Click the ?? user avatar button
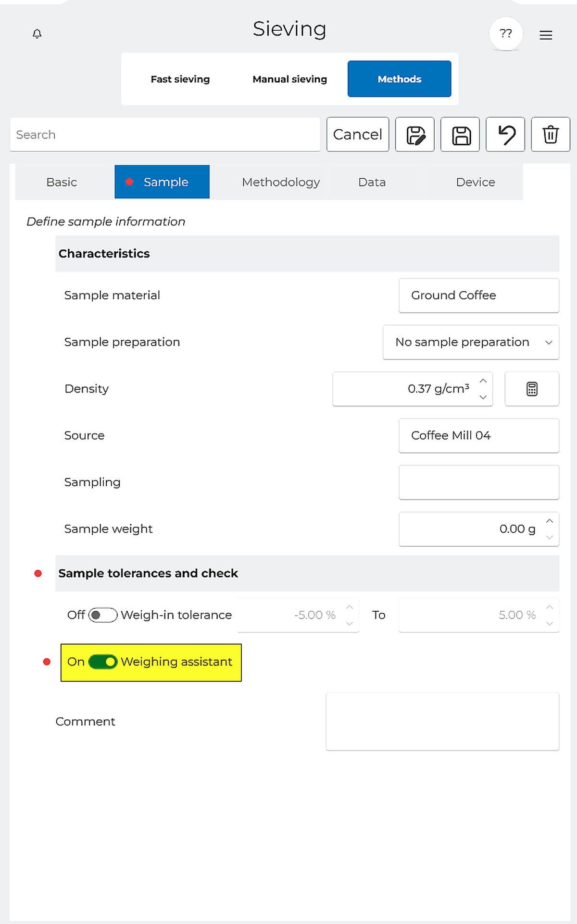 (x=505, y=34)
